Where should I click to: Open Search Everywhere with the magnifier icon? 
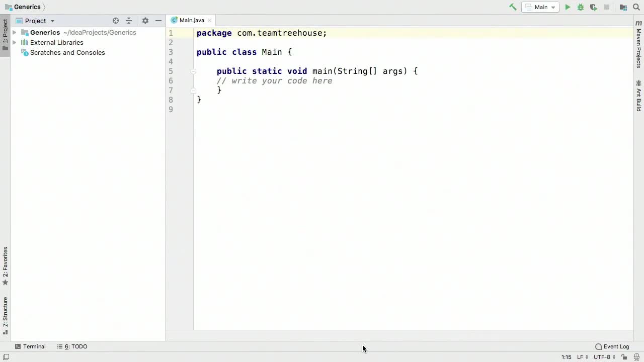click(636, 7)
